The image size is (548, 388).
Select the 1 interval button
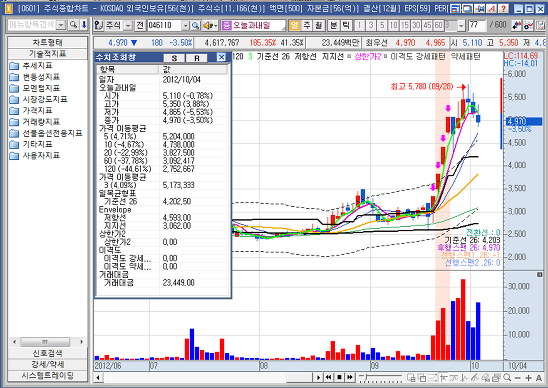(360, 25)
